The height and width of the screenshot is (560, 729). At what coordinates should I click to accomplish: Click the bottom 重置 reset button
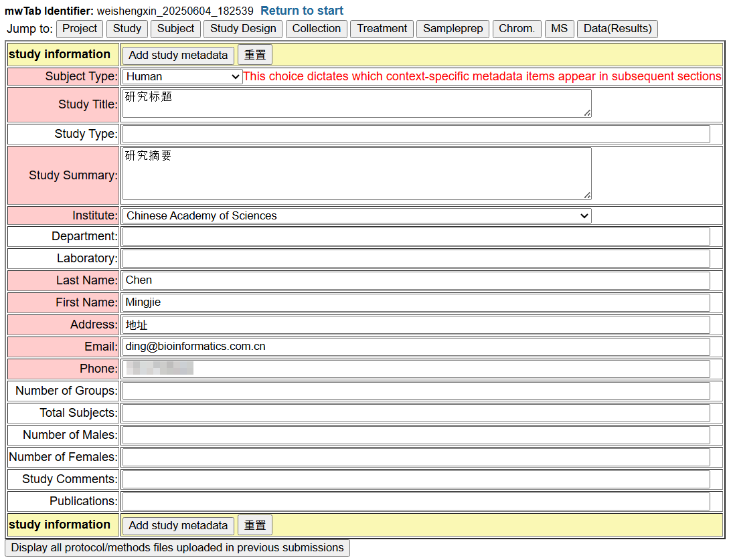[255, 525]
